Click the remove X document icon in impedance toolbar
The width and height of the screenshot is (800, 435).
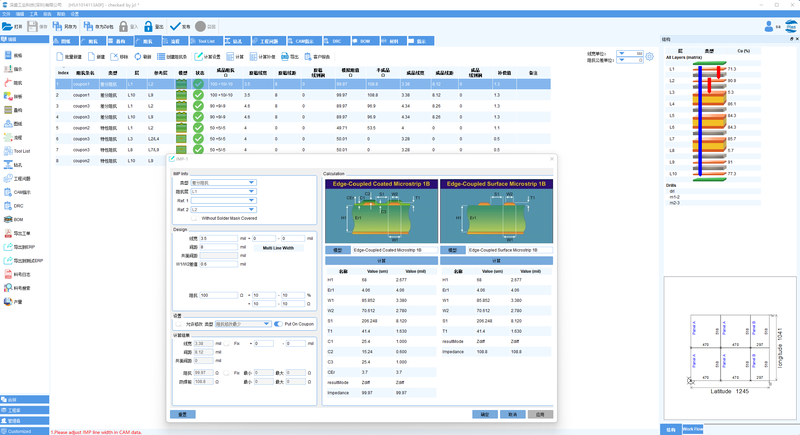coord(114,57)
